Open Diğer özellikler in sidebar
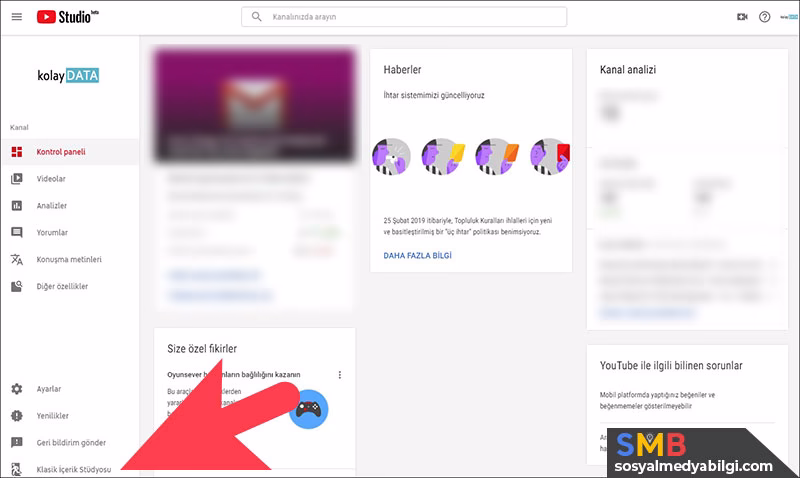Screen dimensions: 800x478 pyautogui.click(x=62, y=287)
